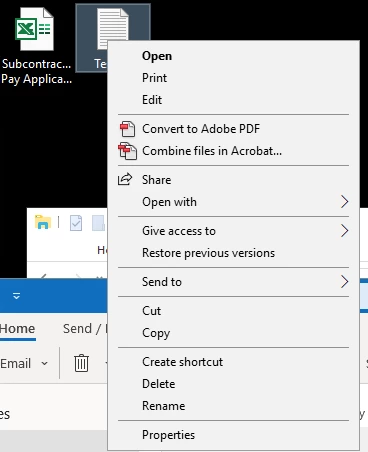
Task: Choose Cut from the context menu
Action: [x=233, y=311]
